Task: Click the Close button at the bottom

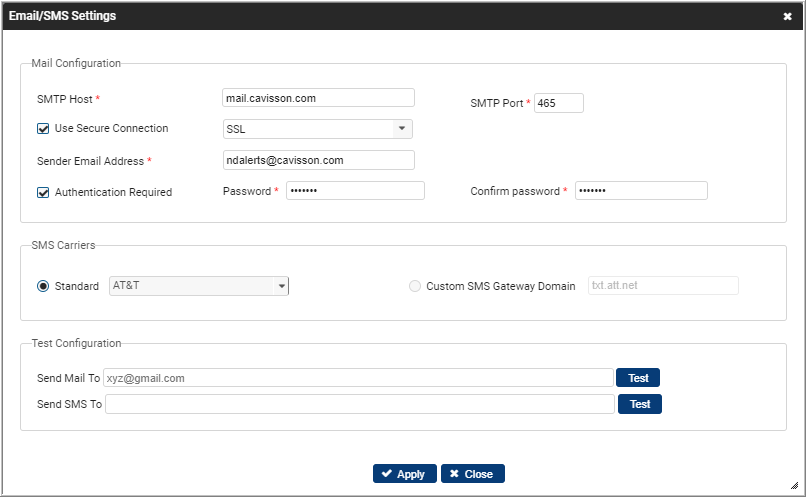Action: [x=473, y=474]
